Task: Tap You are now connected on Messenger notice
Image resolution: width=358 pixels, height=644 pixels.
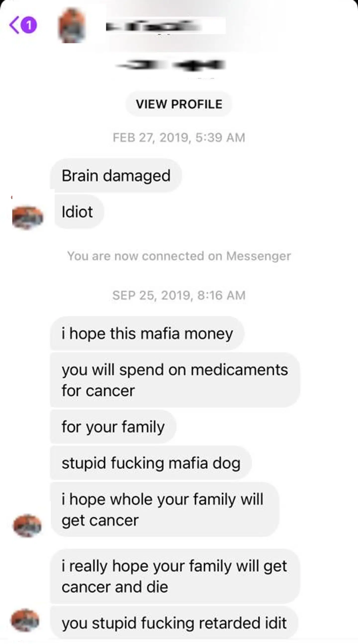Action: (179, 256)
